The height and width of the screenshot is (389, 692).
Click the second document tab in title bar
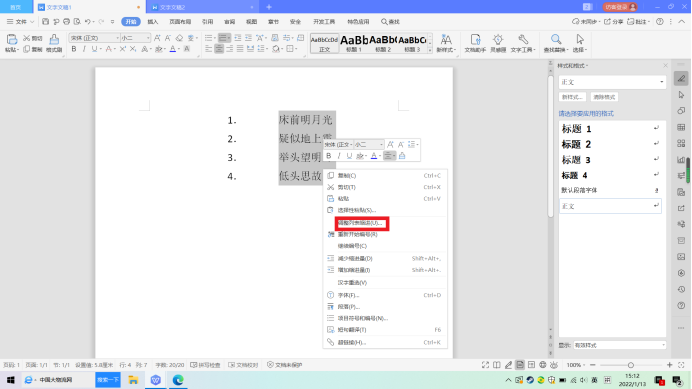click(x=203, y=7)
